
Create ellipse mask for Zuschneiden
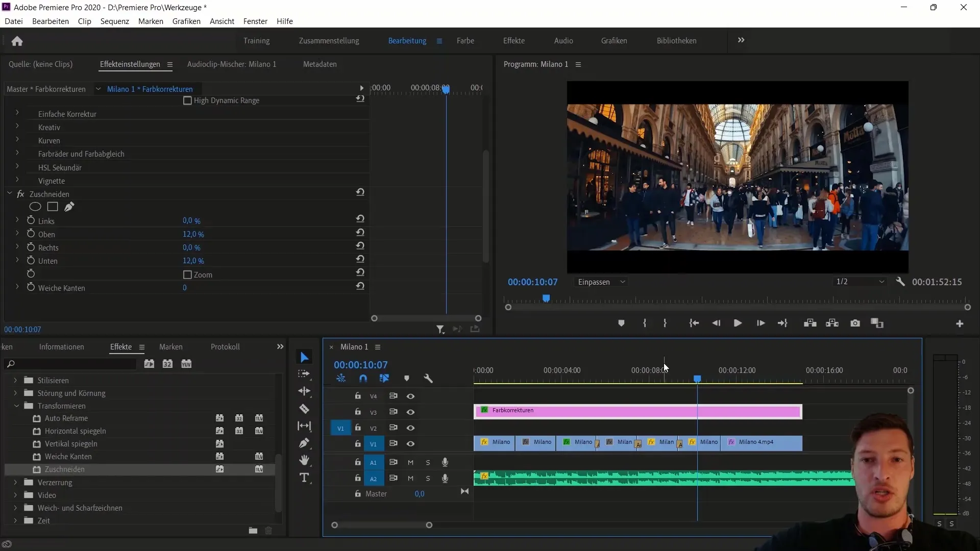35,207
